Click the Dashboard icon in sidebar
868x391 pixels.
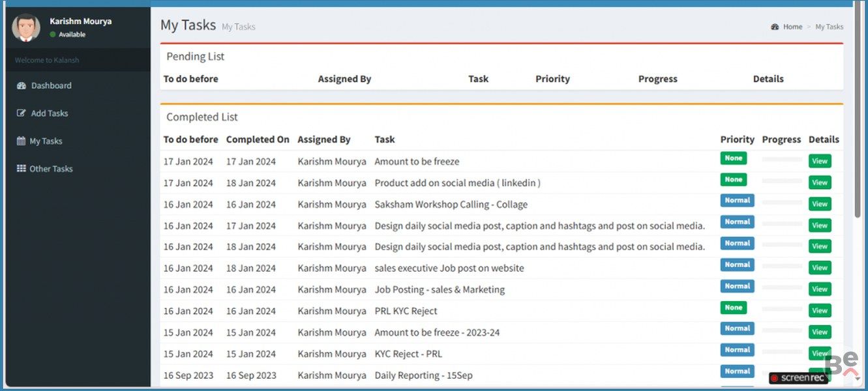(21, 86)
